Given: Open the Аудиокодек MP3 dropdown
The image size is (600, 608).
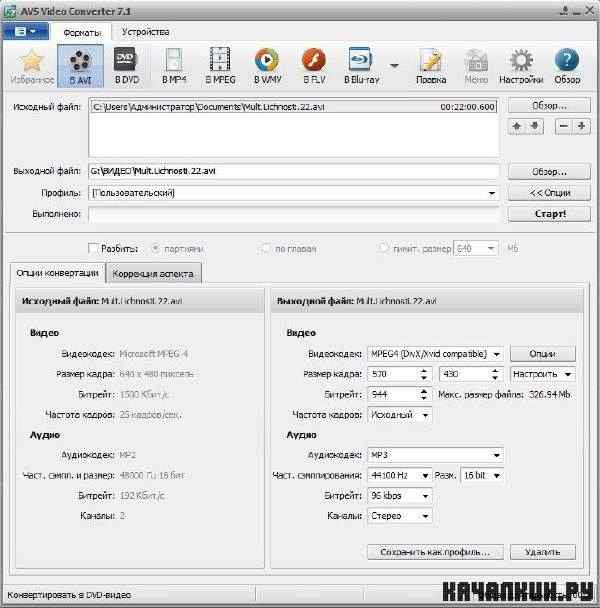Looking at the screenshot, I should [x=435, y=455].
